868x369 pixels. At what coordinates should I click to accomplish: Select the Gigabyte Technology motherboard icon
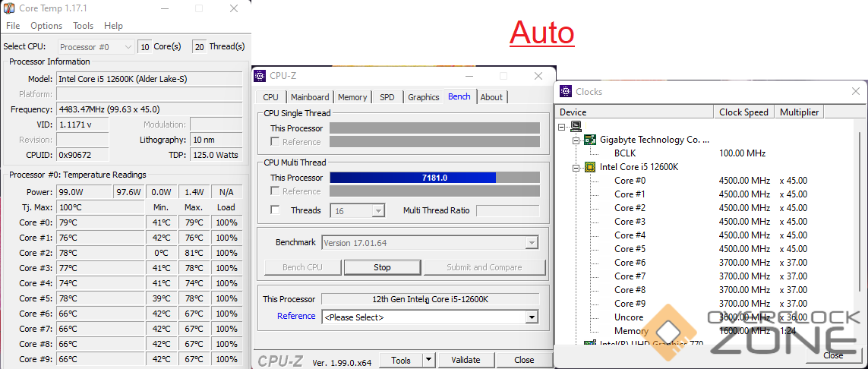click(x=590, y=140)
